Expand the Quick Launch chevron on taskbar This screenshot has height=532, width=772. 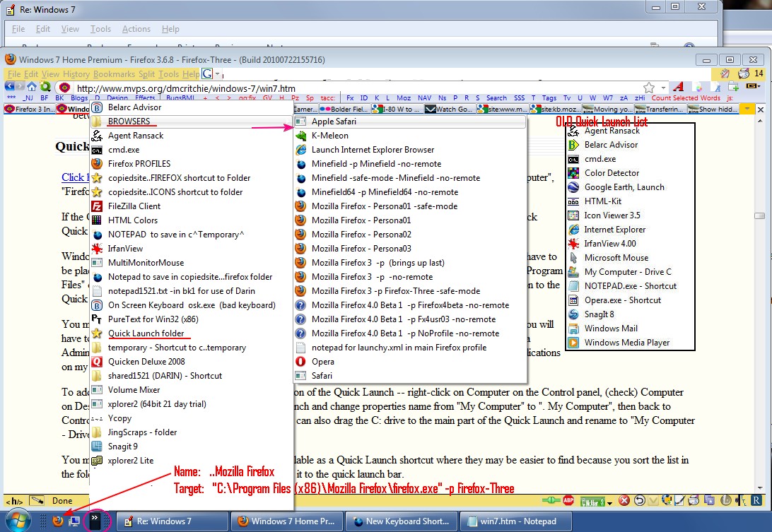tap(95, 521)
